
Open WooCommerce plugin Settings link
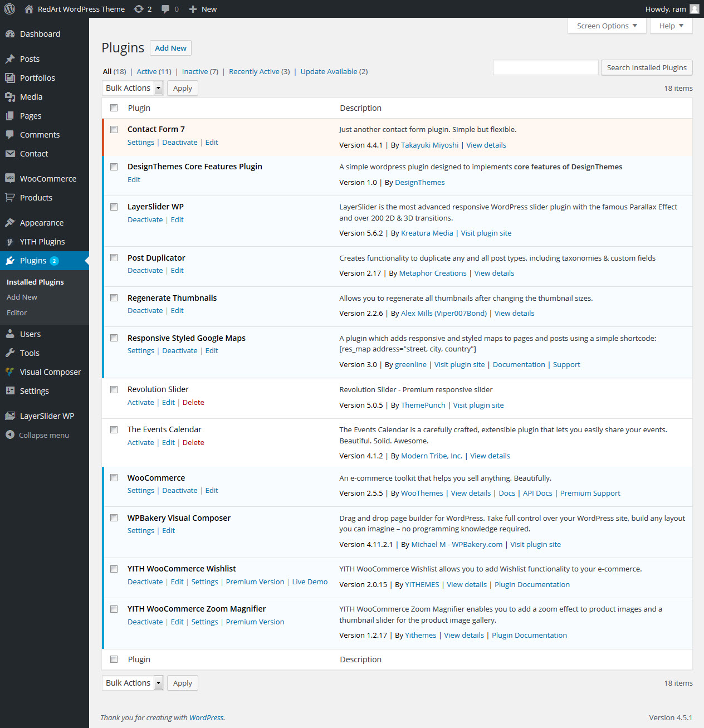click(141, 491)
